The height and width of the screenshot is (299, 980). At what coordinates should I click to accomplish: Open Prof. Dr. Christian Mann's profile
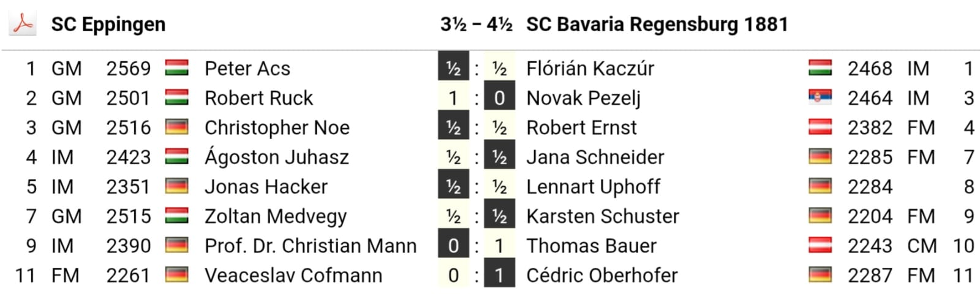click(310, 246)
